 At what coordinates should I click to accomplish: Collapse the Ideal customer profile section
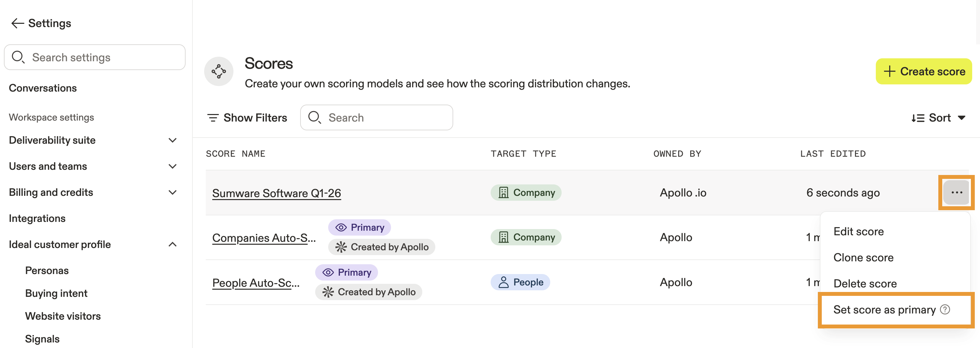pos(172,244)
